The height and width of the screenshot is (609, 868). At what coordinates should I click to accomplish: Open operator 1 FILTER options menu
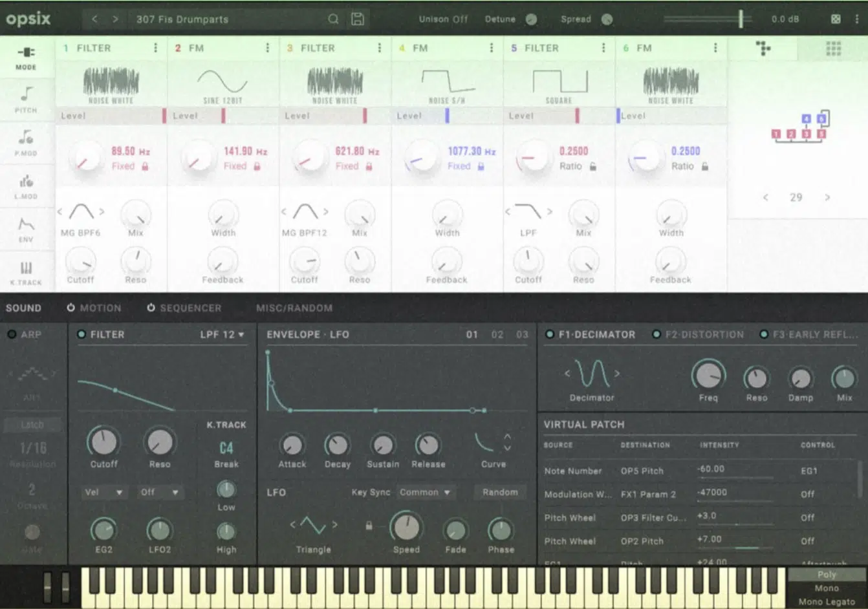[155, 48]
